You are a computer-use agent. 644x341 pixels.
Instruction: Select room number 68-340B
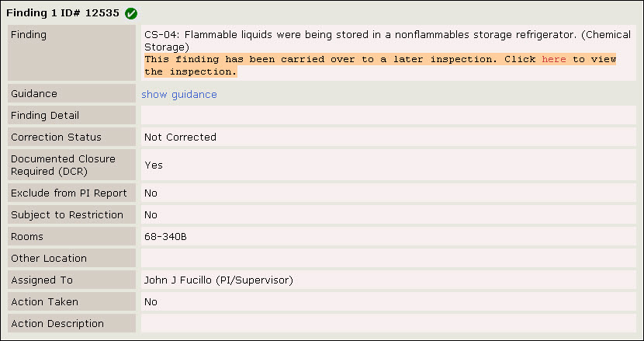click(165, 237)
